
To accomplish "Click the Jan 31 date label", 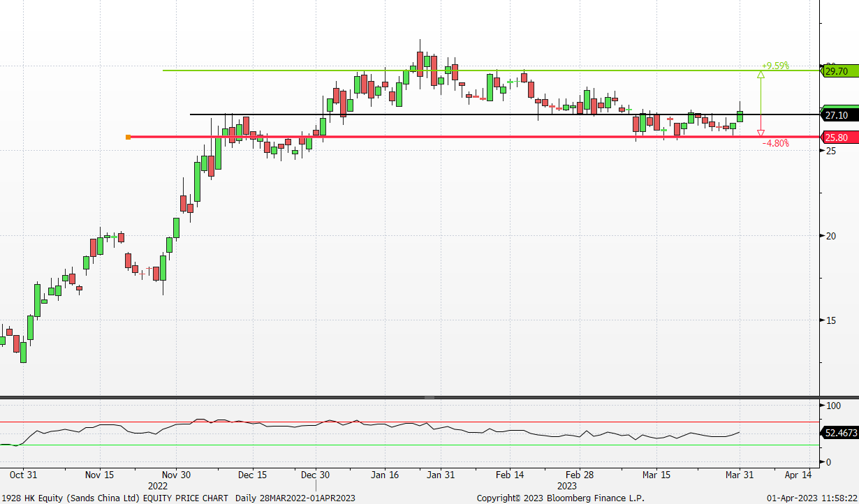I will (x=441, y=475).
